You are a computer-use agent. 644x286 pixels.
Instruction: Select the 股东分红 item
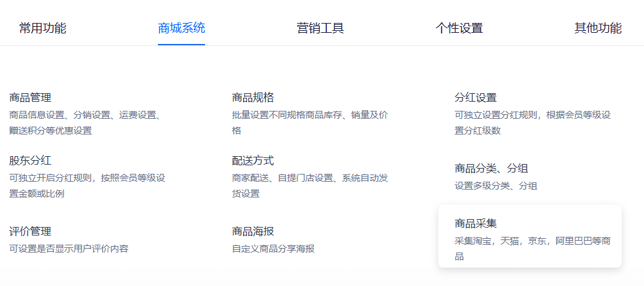pos(30,161)
